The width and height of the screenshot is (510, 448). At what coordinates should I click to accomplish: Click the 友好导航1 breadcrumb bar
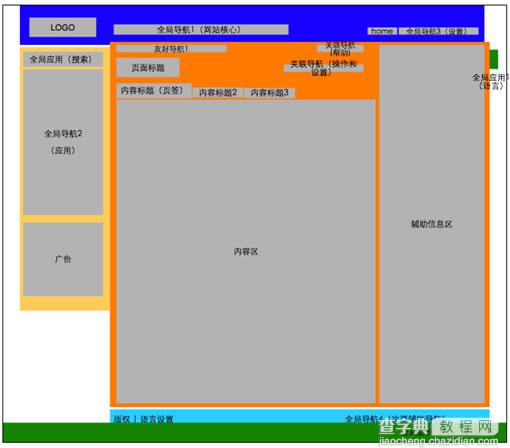[172, 49]
